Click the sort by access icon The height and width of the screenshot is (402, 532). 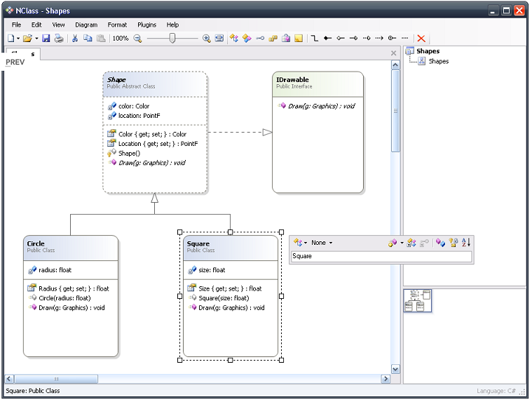pos(453,243)
